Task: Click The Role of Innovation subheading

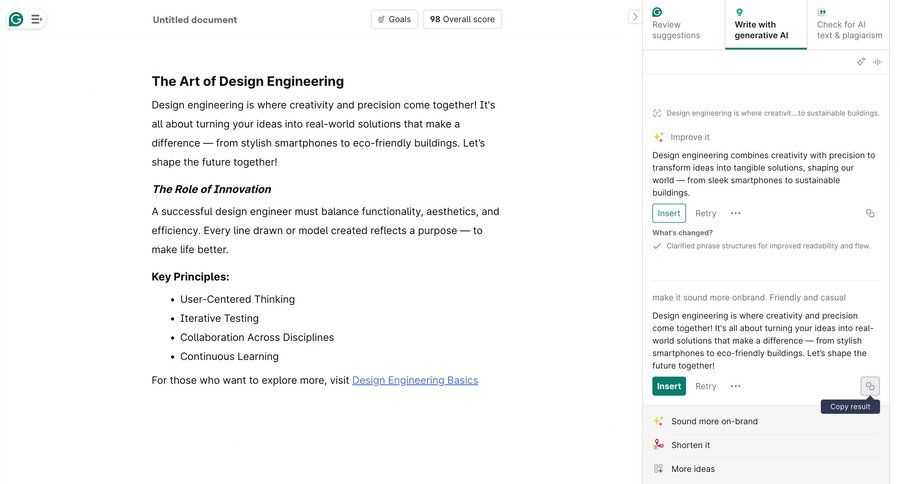Action: tap(212, 189)
